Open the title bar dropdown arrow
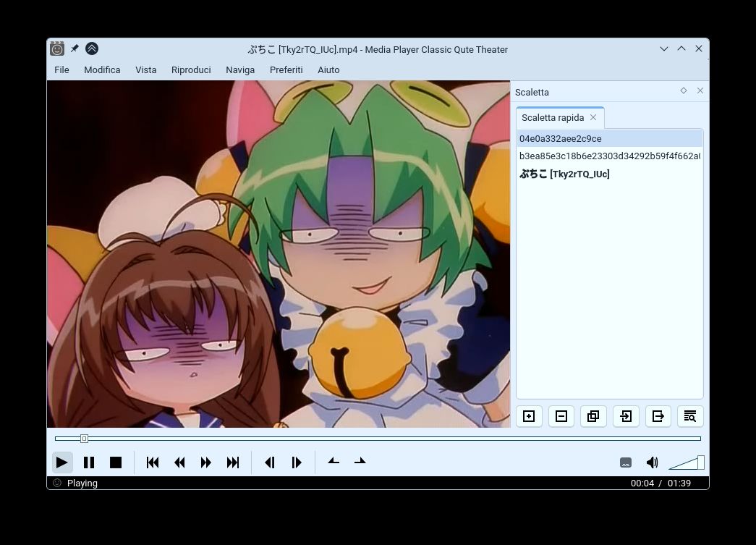The image size is (756, 545). 663,48
